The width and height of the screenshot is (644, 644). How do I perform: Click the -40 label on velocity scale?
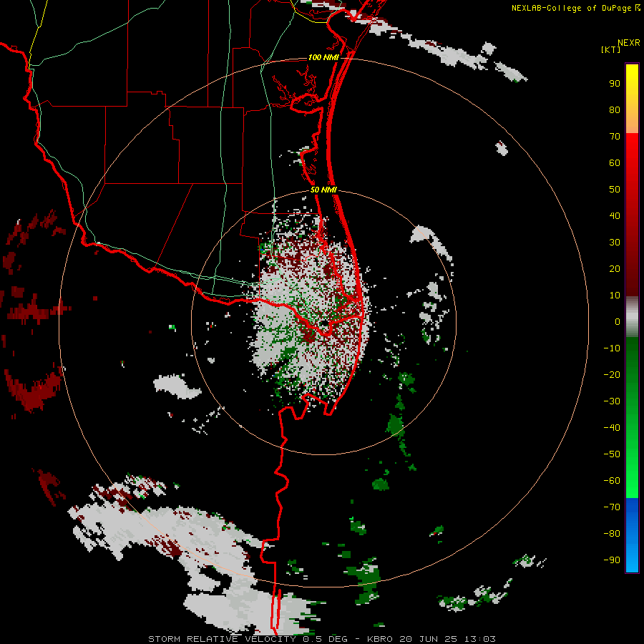pyautogui.click(x=612, y=428)
